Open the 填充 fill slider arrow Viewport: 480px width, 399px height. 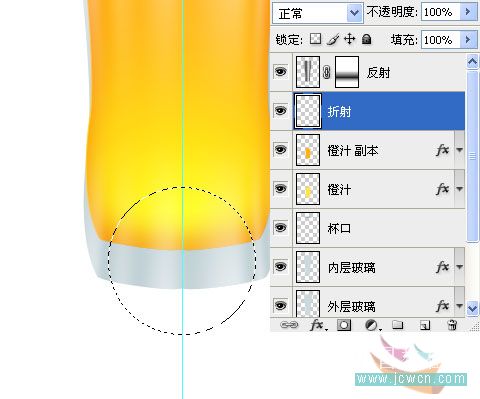pyautogui.click(x=468, y=40)
